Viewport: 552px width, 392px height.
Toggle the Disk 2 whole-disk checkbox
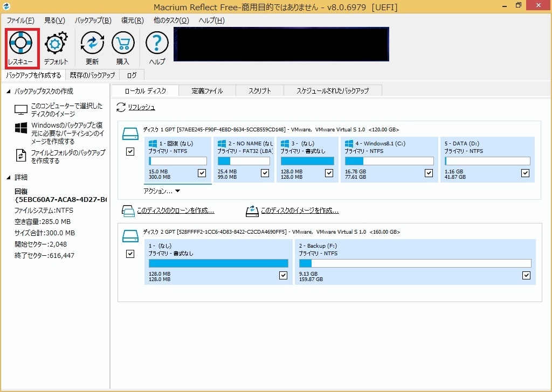pyautogui.click(x=130, y=254)
